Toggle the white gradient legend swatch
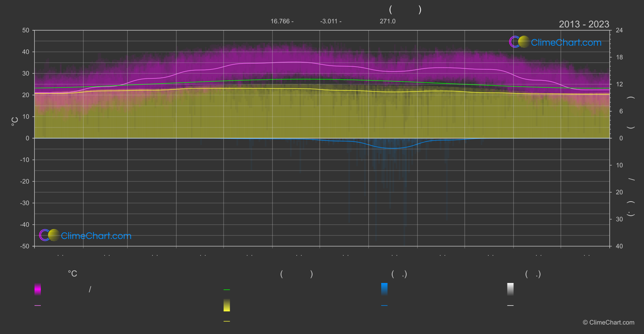Viewport: 644px width, 334px height. tap(511, 289)
